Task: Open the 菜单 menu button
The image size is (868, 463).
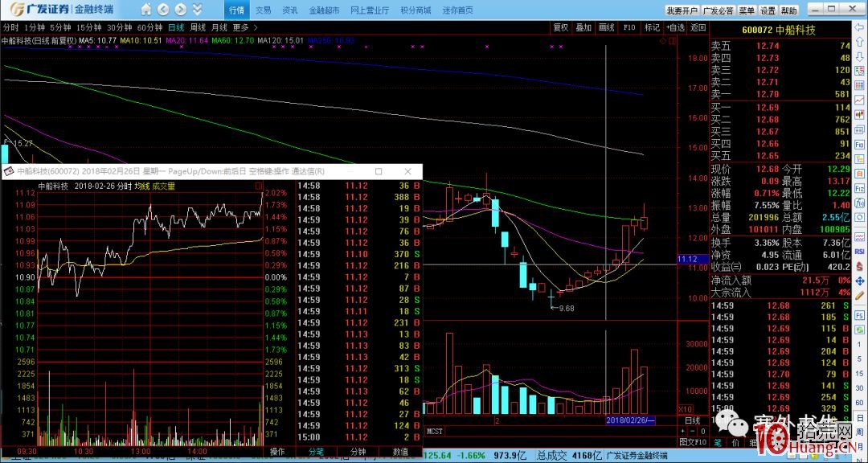Action: [x=746, y=10]
